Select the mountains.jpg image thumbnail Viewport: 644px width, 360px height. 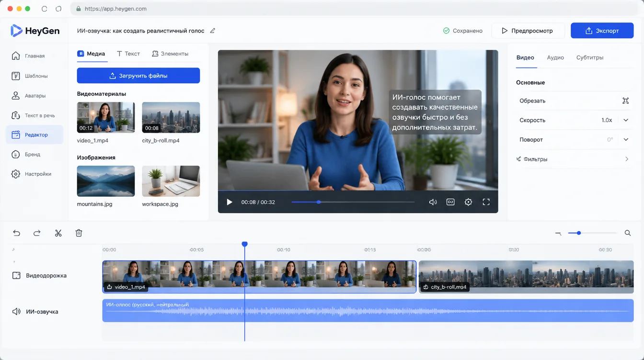[x=106, y=181]
